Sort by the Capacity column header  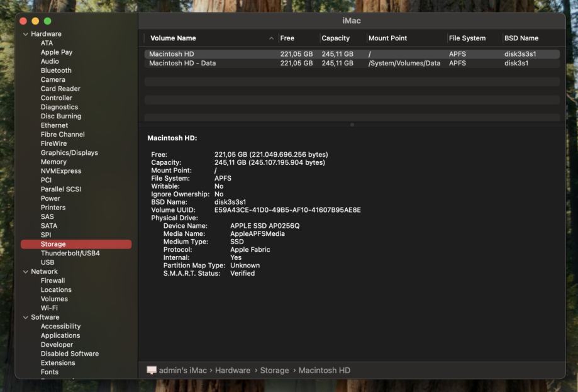[x=335, y=38]
